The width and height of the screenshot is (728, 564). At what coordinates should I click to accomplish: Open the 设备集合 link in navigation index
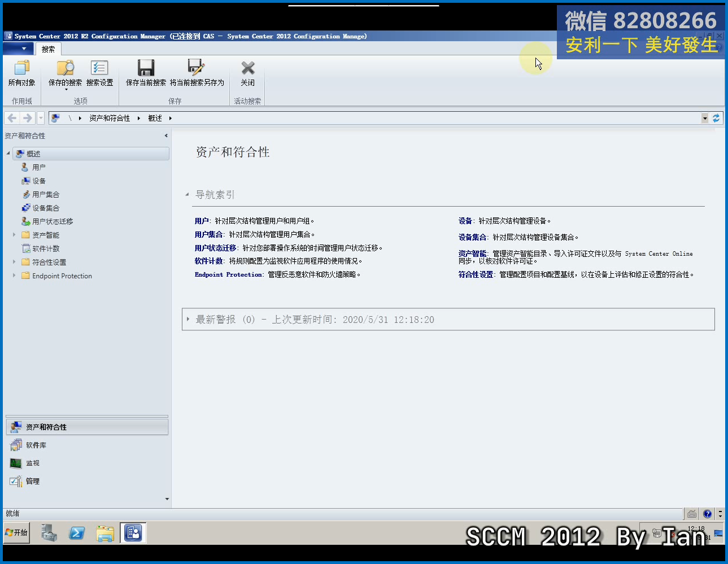click(x=472, y=237)
